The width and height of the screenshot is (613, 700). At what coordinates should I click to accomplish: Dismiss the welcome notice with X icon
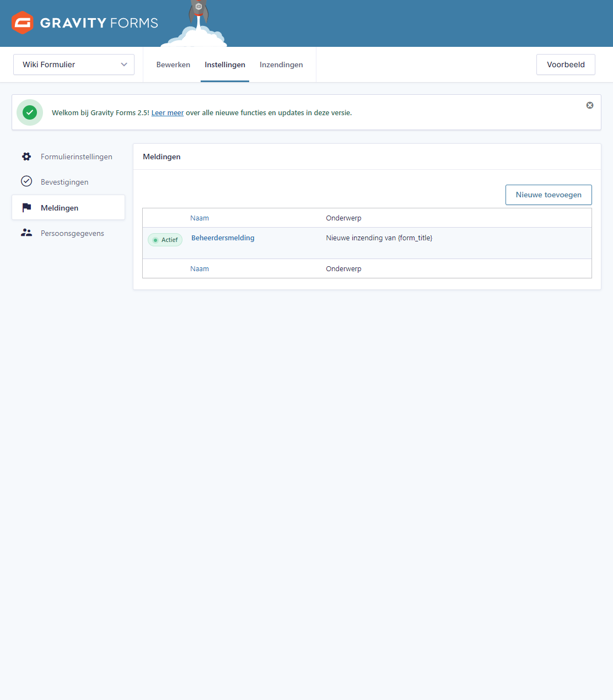[x=590, y=105]
